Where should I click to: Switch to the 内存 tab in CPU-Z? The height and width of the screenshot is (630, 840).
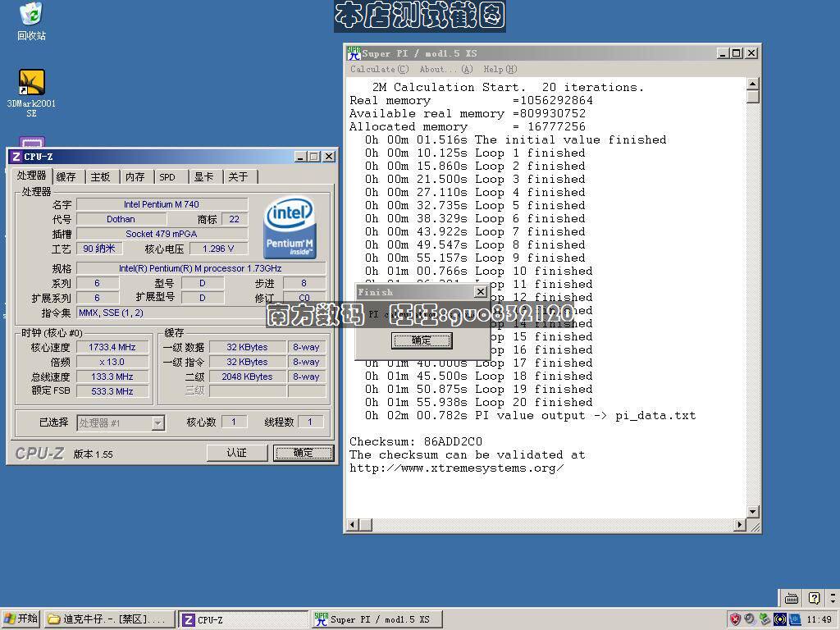[x=135, y=177]
